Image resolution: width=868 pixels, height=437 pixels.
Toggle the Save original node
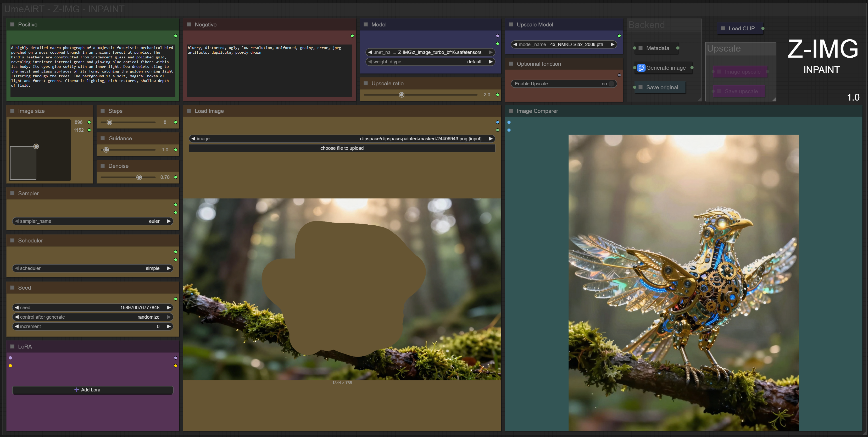click(662, 87)
